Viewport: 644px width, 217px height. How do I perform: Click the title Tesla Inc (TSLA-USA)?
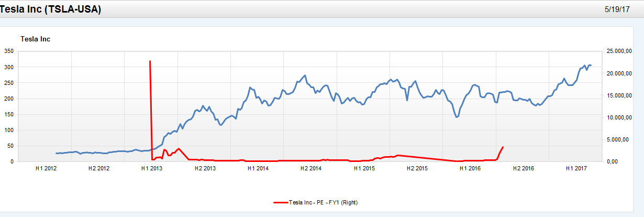pyautogui.click(x=51, y=9)
